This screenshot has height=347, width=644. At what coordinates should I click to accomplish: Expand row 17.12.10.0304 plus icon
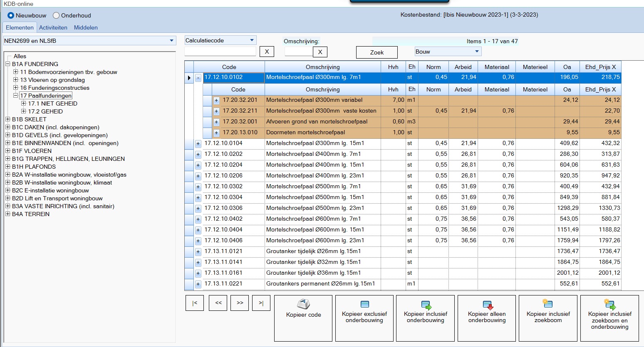pos(198,198)
